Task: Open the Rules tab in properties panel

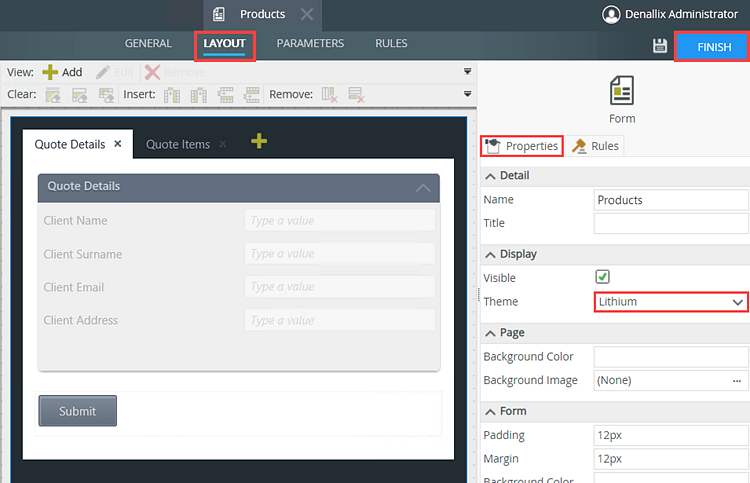Action: tap(595, 146)
